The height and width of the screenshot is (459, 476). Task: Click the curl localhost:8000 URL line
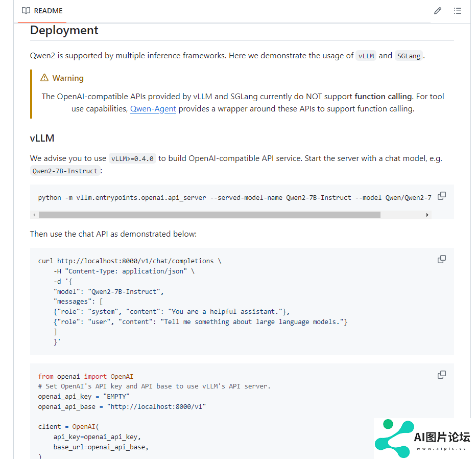click(130, 261)
